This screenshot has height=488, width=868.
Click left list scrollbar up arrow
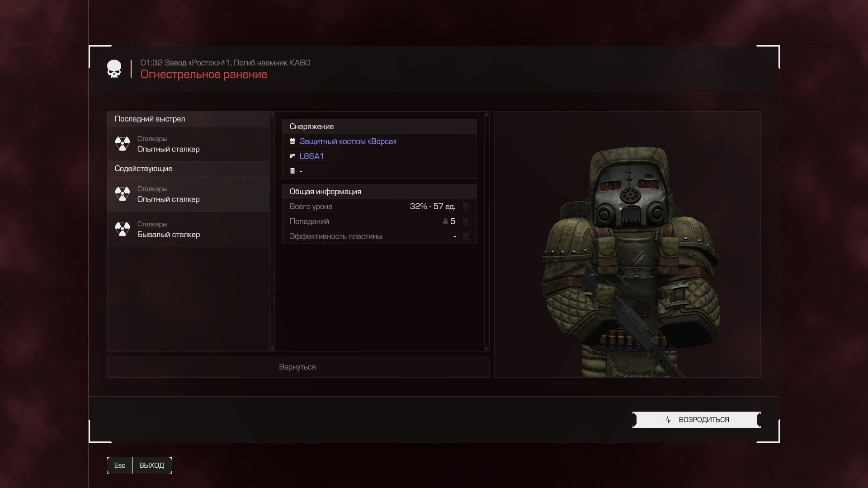coord(272,114)
